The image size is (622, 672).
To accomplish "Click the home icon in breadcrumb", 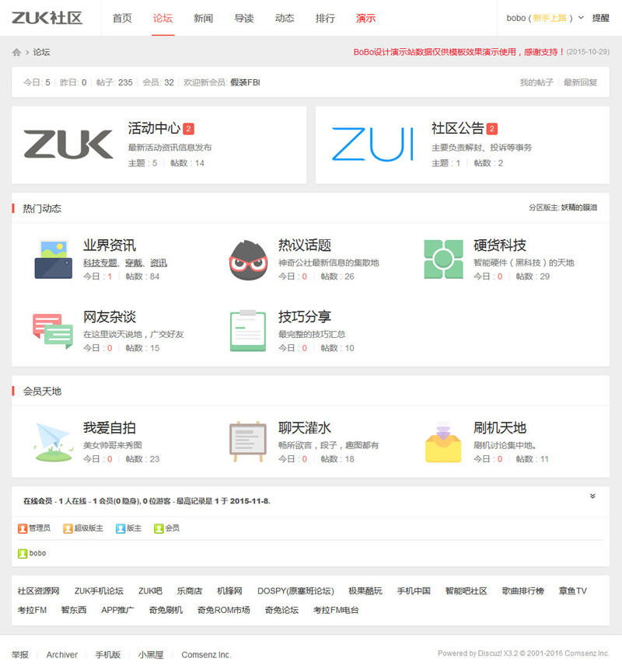I will click(16, 52).
